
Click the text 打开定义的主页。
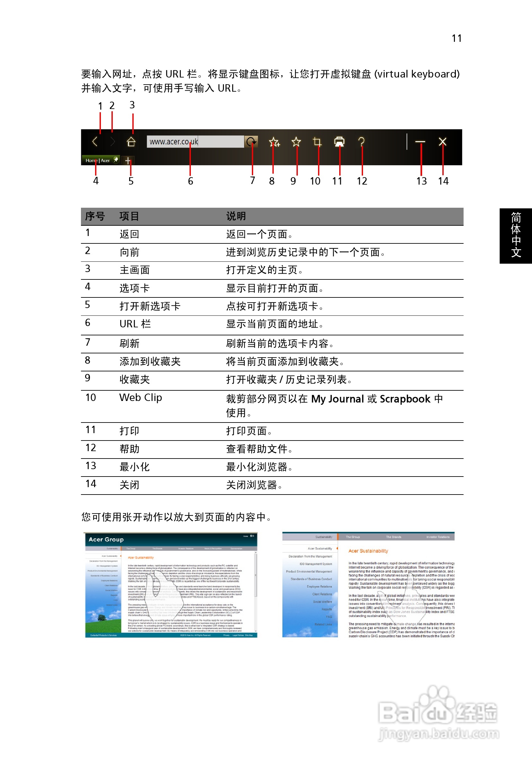click(x=265, y=270)
